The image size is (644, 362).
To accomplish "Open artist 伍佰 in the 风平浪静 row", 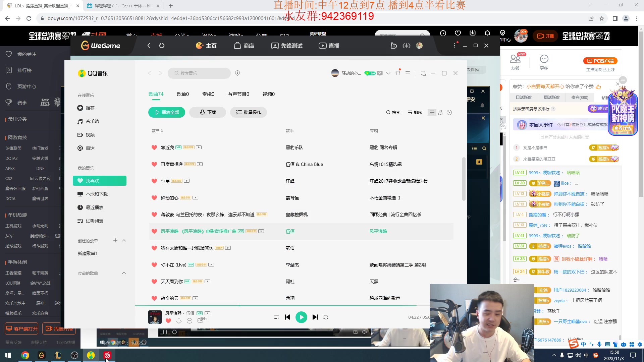I will pyautogui.click(x=290, y=231).
